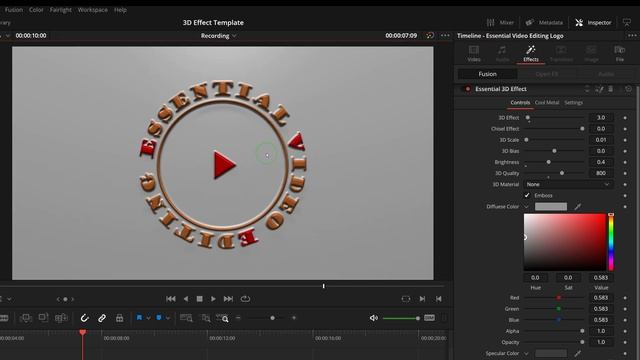Screen dimensions: 640x360
Task: Toggle the Inspector panel
Action: [x=593, y=23]
